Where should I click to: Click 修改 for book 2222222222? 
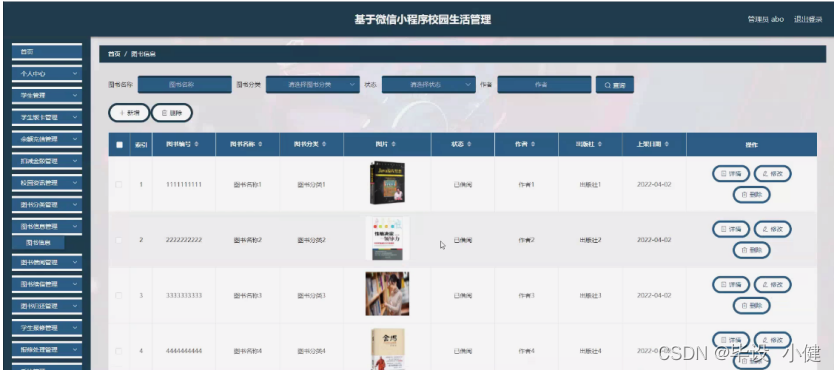pyautogui.click(x=773, y=229)
